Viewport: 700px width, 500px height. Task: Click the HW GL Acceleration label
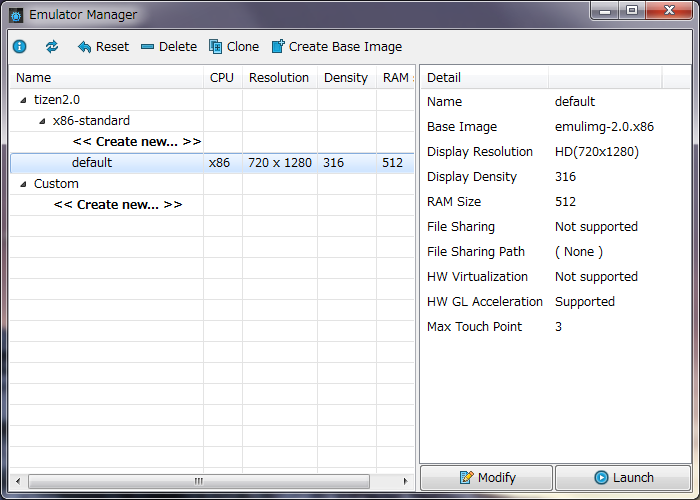pyautogui.click(x=485, y=302)
